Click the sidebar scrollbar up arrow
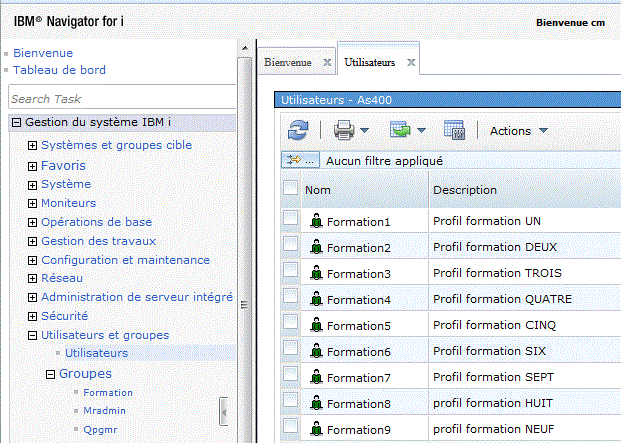The image size is (621, 443). (245, 48)
